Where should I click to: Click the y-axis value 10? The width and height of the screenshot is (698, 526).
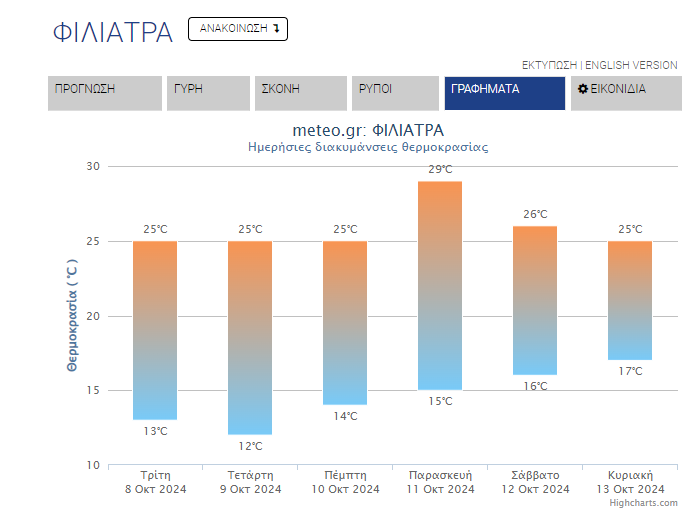(x=93, y=465)
